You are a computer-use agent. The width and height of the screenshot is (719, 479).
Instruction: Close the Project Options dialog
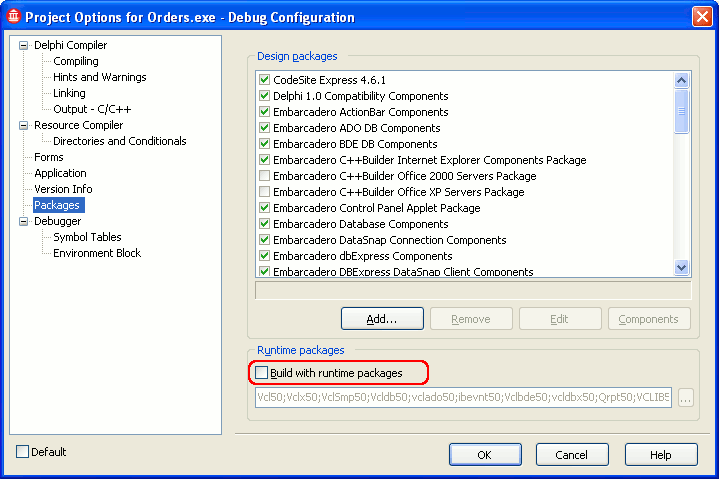702,17
